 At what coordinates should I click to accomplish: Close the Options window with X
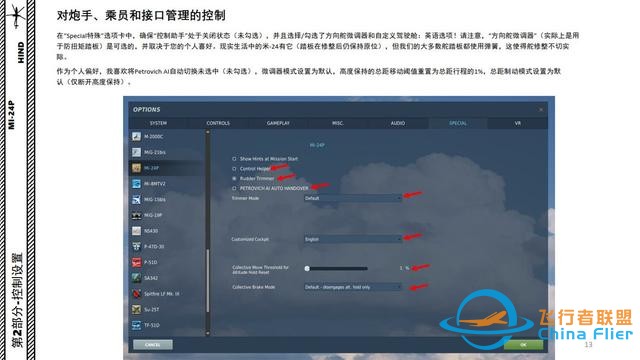(x=541, y=109)
